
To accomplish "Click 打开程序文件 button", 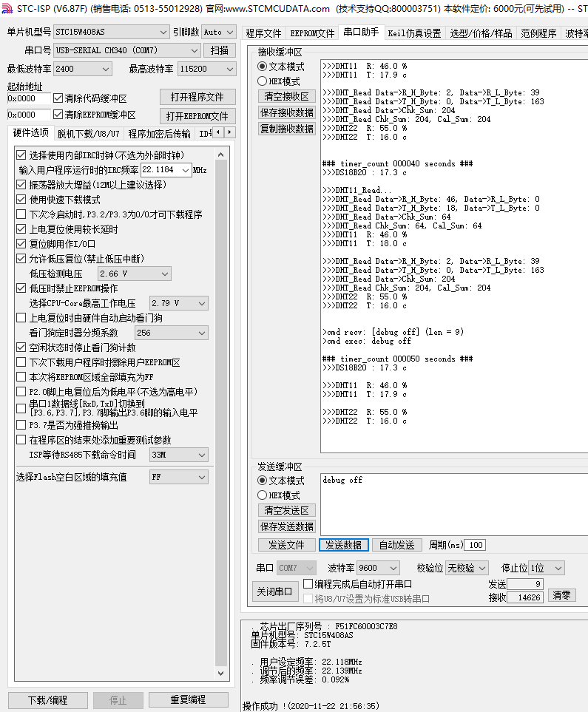I will (197, 97).
